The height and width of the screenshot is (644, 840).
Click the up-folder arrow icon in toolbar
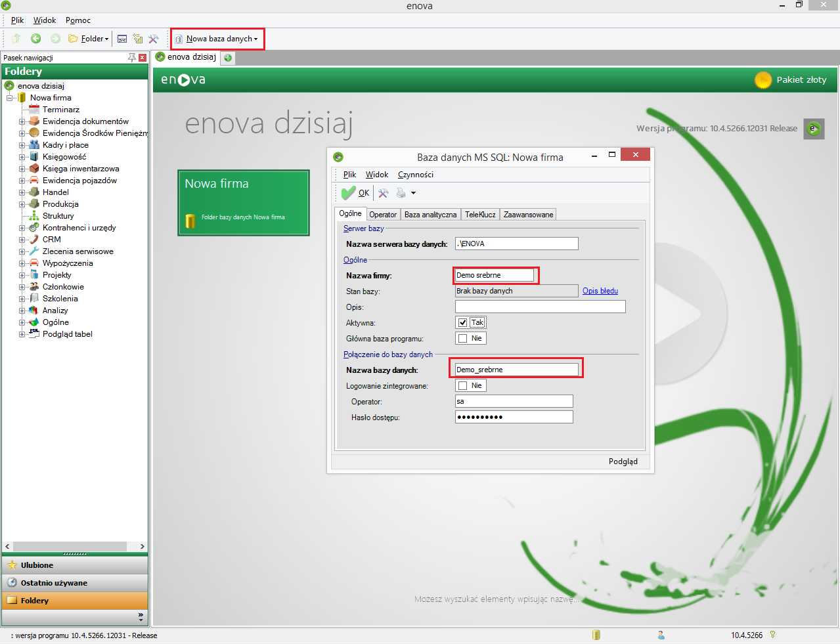(16, 39)
